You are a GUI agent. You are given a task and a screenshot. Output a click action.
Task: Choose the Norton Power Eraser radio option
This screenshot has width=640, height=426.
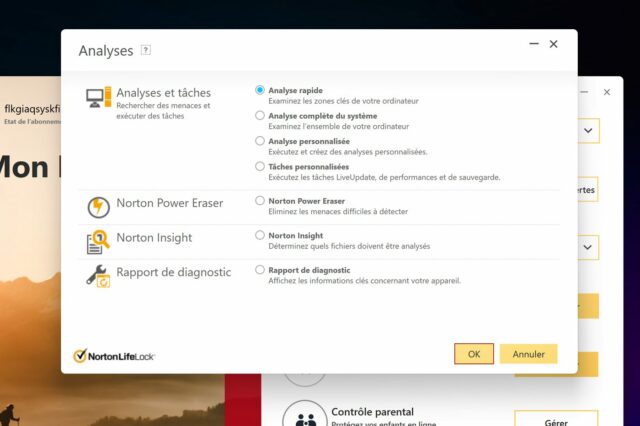point(260,200)
